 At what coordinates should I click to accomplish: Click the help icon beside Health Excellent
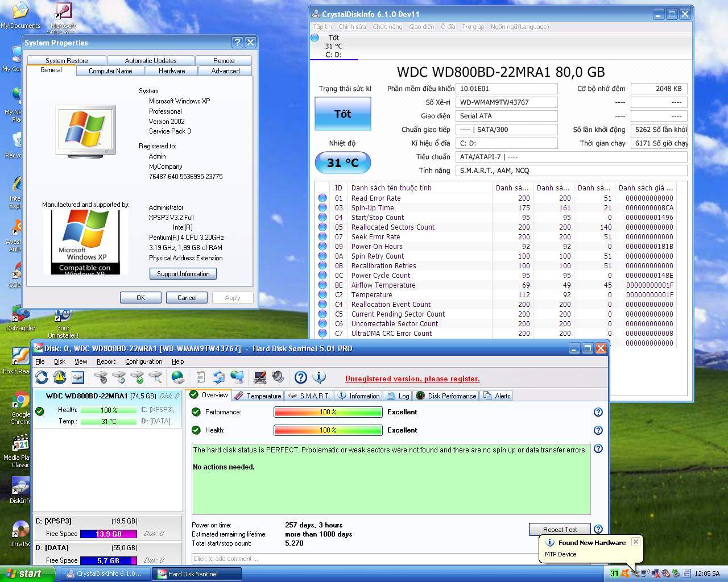point(598,430)
